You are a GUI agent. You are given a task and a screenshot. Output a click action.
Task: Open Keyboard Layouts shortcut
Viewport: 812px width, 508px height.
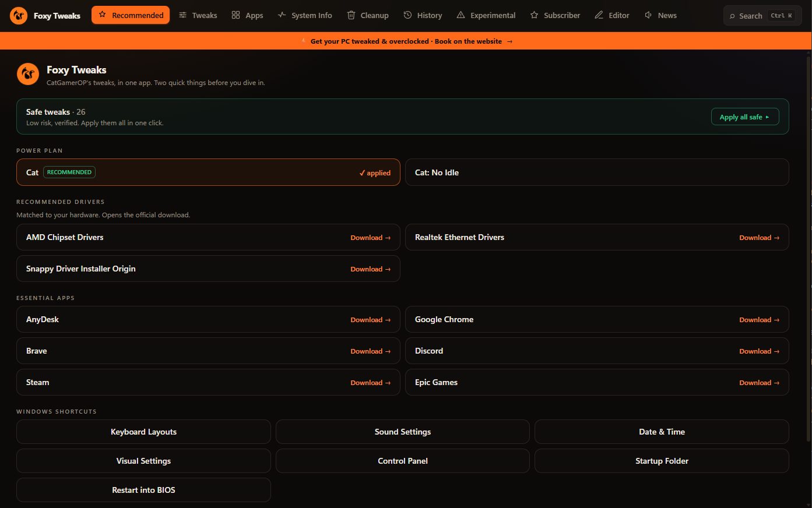coord(143,432)
